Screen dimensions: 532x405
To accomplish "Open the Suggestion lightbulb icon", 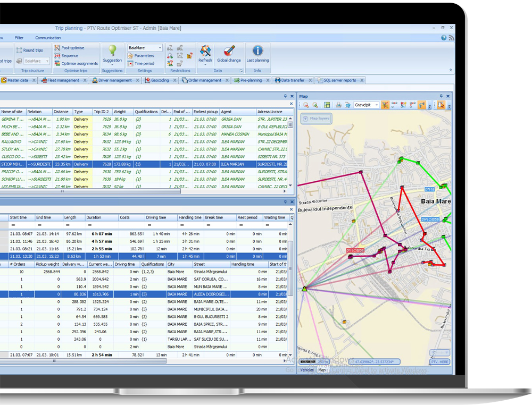I will point(112,50).
